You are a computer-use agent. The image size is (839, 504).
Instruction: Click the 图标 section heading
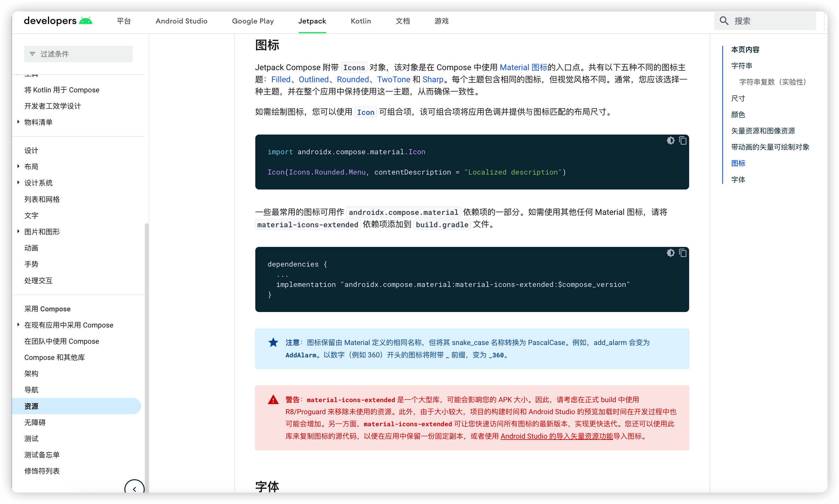click(x=267, y=45)
